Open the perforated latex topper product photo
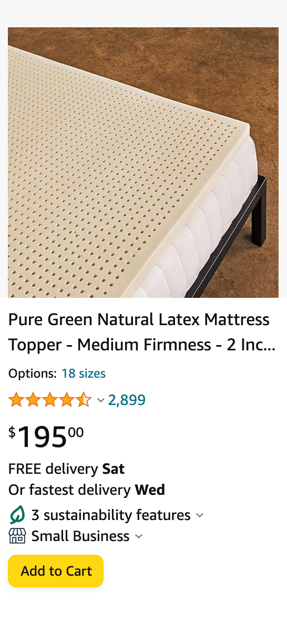 coord(143,162)
